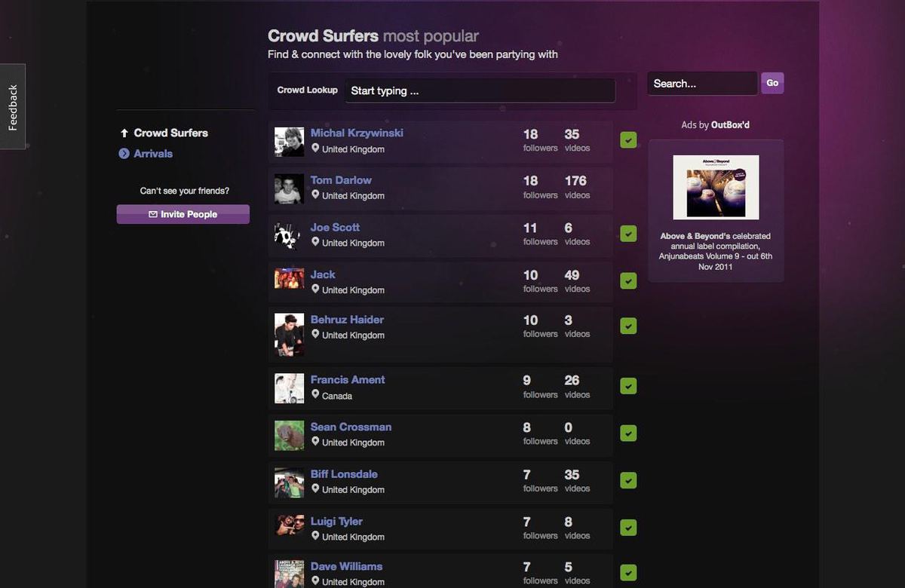Click the Anjunabeats Volume 9 ad text
Viewport: 905px width, 588px height.
[716, 251]
